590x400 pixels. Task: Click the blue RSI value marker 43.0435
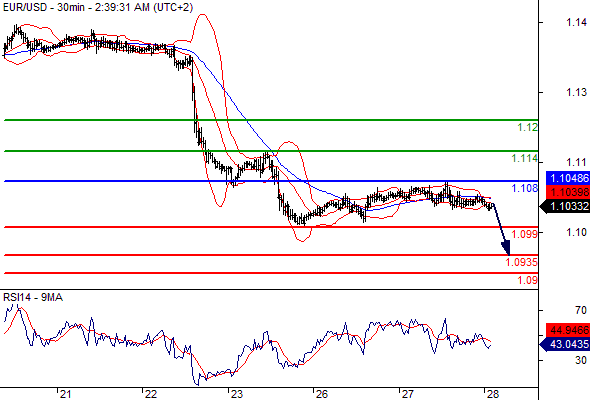(x=565, y=344)
